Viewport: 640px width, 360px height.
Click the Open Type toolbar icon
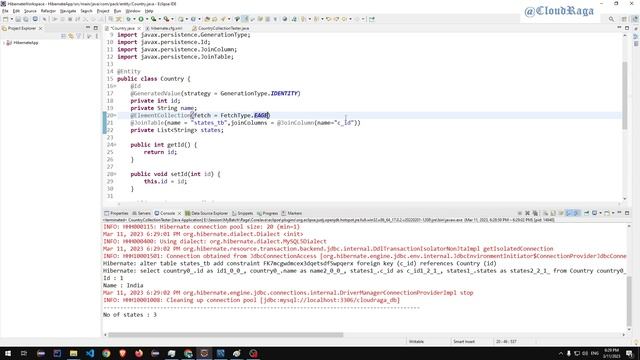tap(207, 19)
